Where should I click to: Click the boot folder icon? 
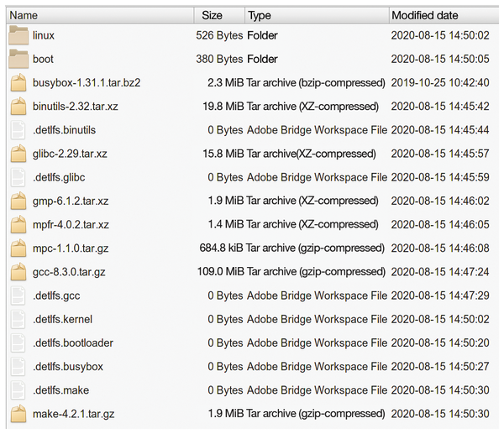click(18, 59)
